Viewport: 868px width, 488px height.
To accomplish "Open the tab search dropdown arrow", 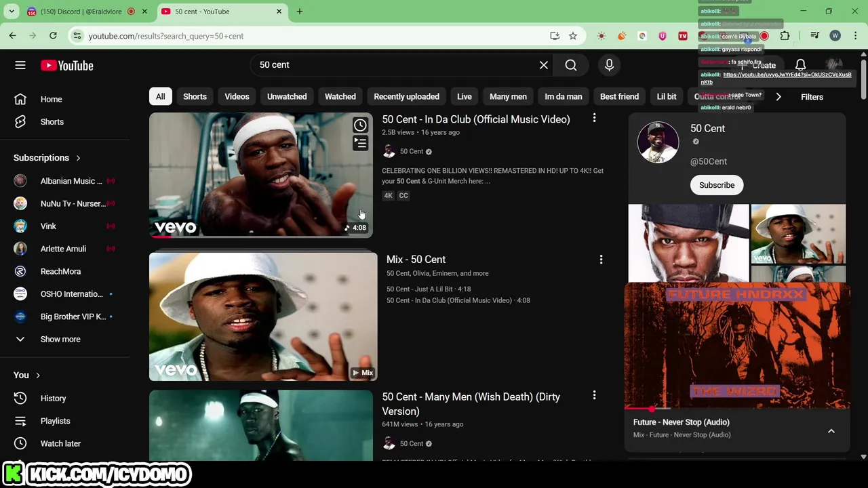I will (x=12, y=12).
